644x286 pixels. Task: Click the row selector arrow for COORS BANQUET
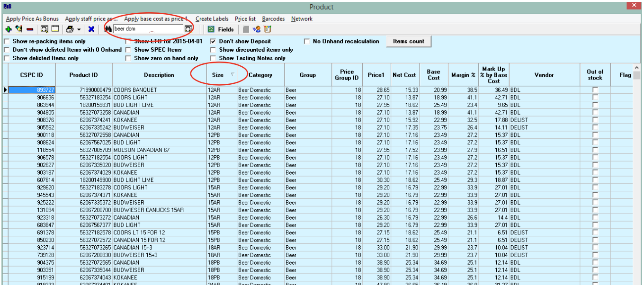click(6, 90)
